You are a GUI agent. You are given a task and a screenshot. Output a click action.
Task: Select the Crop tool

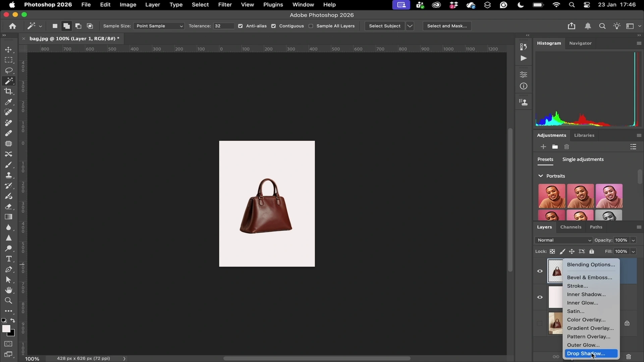[8, 91]
